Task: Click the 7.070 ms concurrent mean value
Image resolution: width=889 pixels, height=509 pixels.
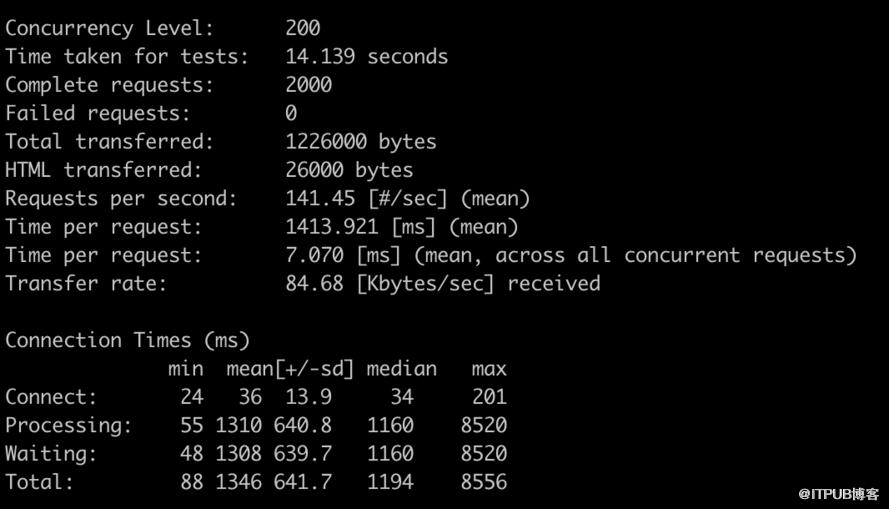Action: click(x=571, y=255)
